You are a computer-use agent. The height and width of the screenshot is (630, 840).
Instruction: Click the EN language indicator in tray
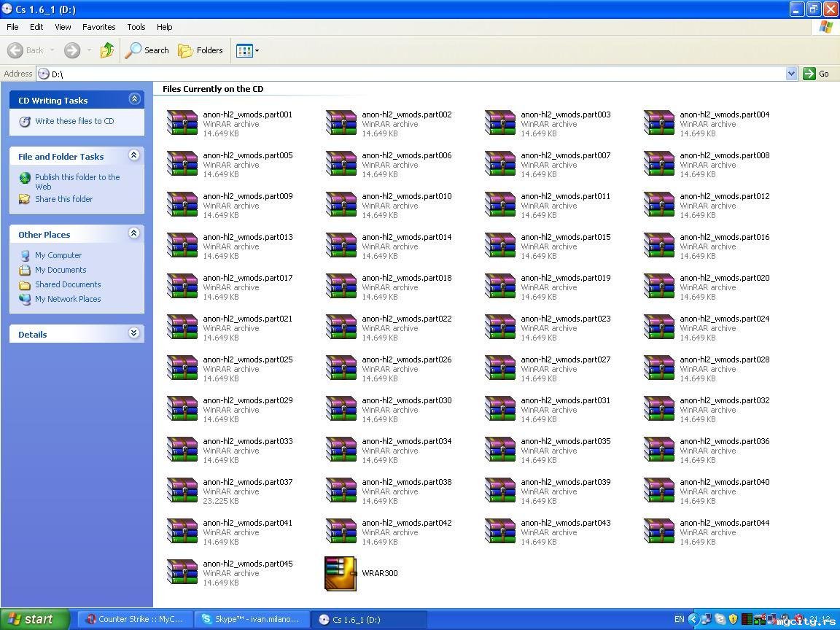pos(679,619)
